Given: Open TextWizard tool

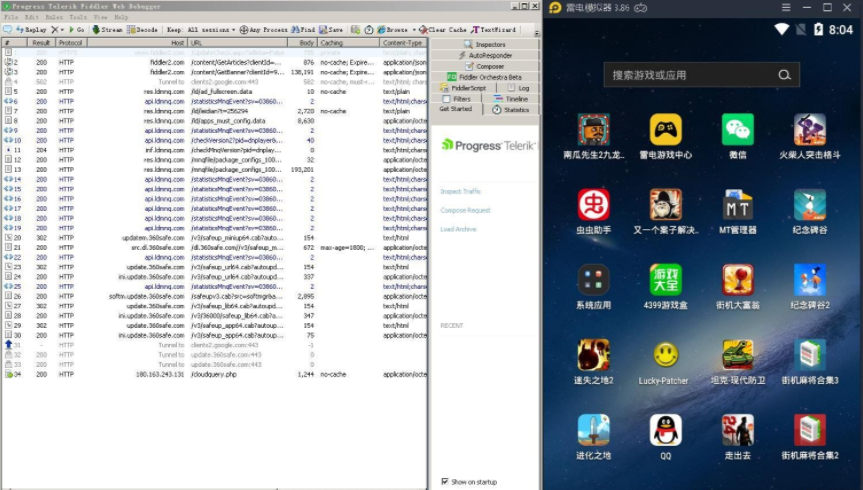Looking at the screenshot, I should pos(494,29).
